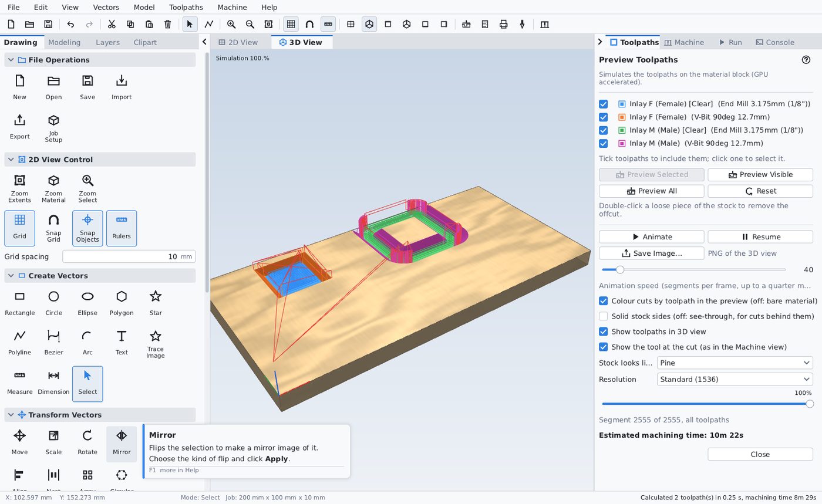Screen dimensions: 822x504
Task: Click the animation speed slider handle
Action: pos(619,270)
